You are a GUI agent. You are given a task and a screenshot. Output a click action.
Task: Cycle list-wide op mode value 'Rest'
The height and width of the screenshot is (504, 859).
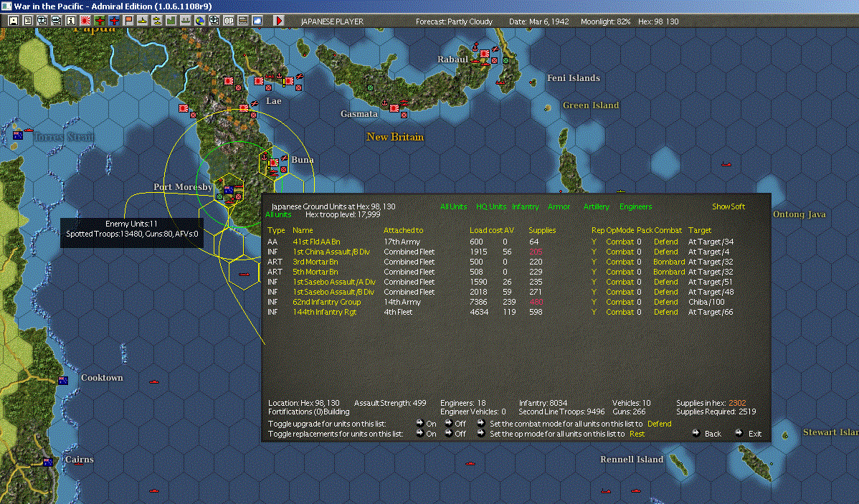click(x=637, y=433)
